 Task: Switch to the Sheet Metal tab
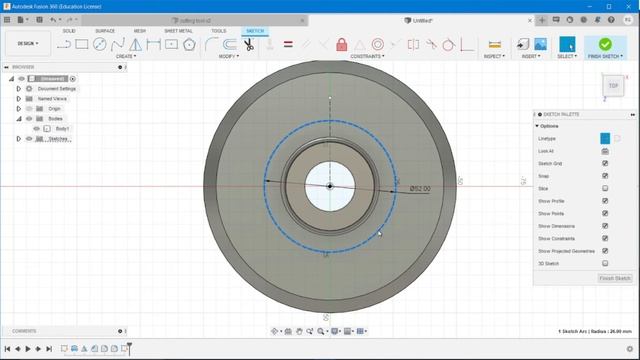(178, 31)
